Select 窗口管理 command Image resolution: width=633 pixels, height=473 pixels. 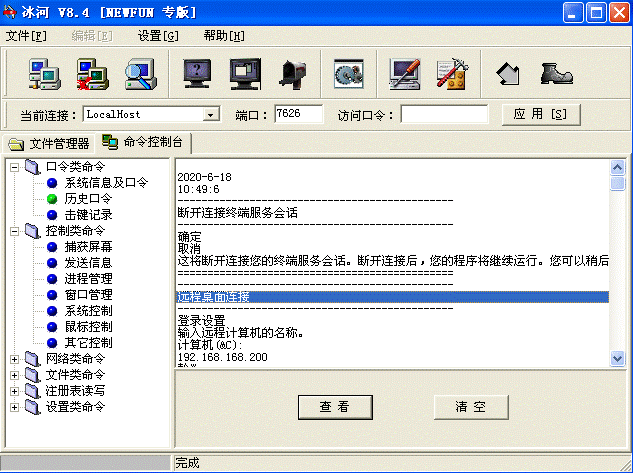pos(88,295)
